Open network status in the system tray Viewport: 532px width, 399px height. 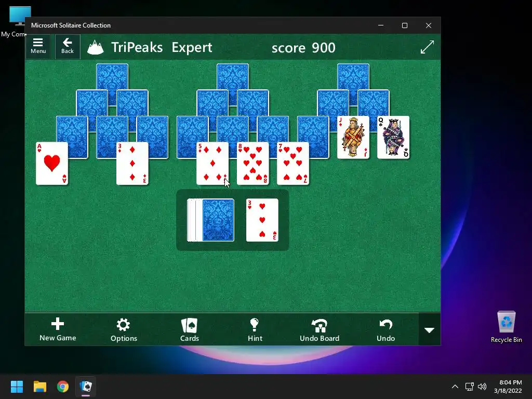pyautogui.click(x=469, y=387)
